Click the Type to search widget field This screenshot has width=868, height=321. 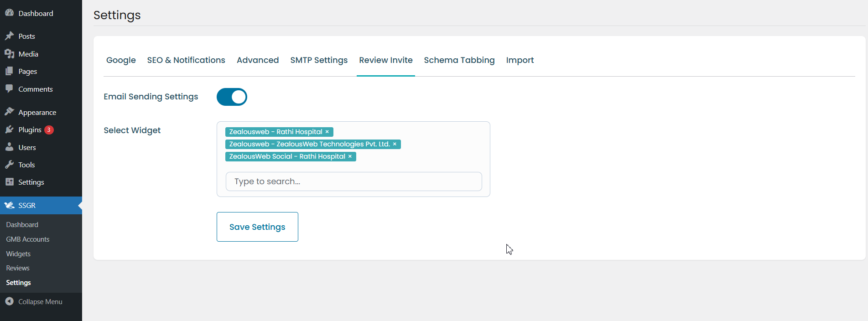353,181
